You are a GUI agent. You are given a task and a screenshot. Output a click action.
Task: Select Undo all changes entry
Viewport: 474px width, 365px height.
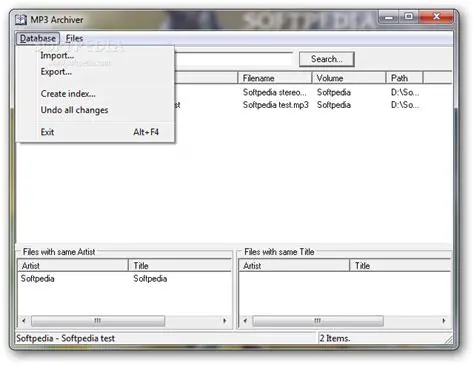click(96, 110)
